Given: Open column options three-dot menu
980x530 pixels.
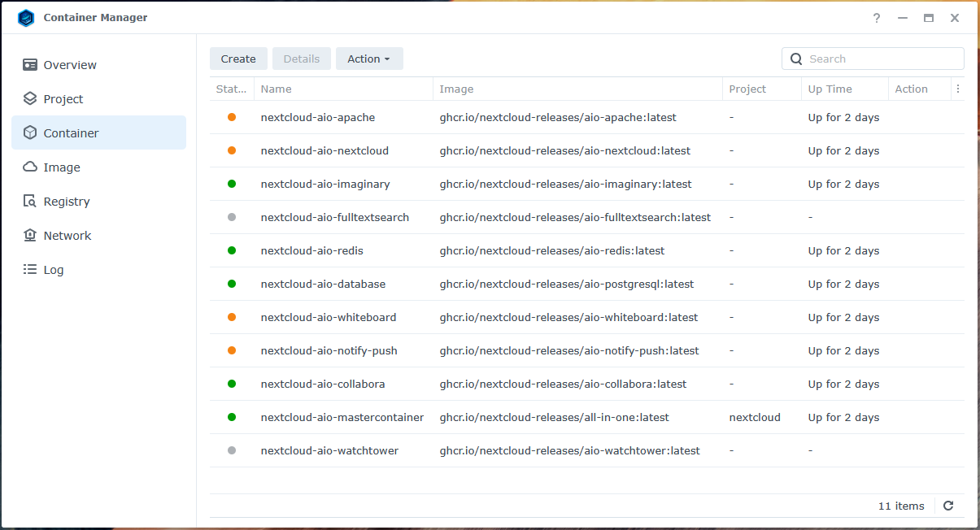Looking at the screenshot, I should click(x=958, y=89).
